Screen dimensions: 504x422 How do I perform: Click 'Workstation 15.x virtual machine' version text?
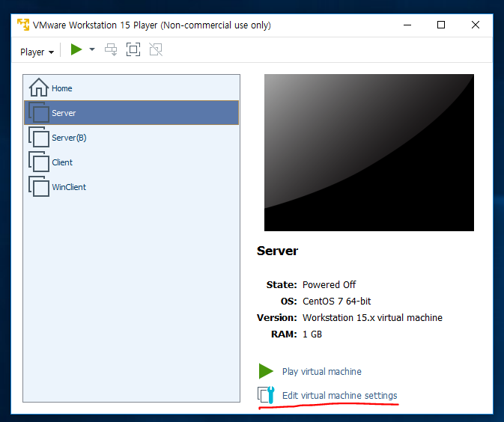point(372,318)
